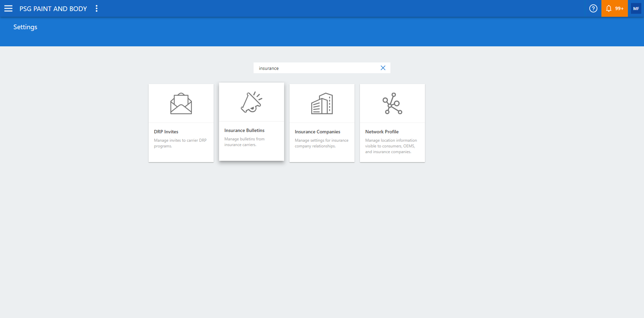Screen dimensions: 644x318
Task: Click 'Manage bulletins from insurance carriers.' description
Action: (244, 142)
